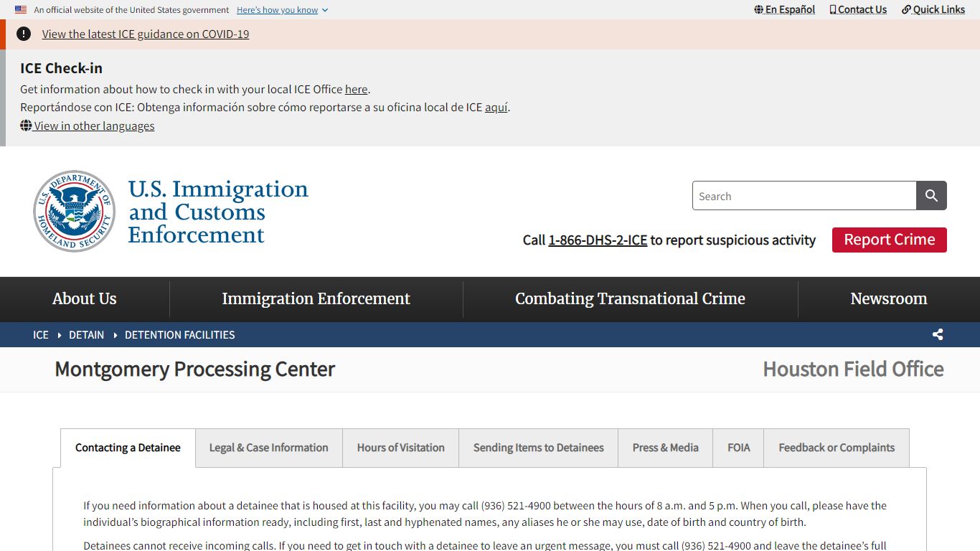Switch to the FOIA tab
980x551 pixels.
(739, 448)
